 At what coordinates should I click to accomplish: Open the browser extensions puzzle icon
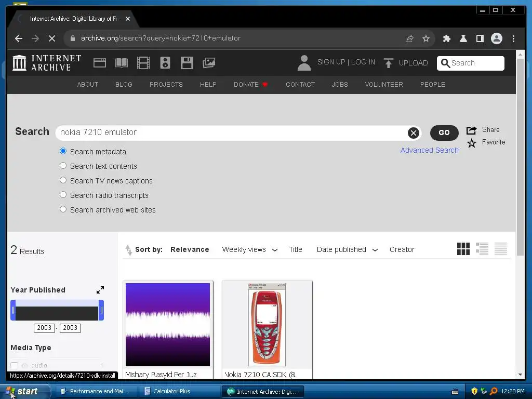pos(446,38)
